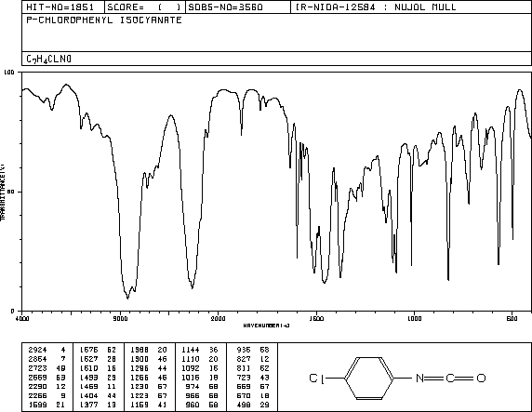Select the 827 peak value in table
532x412 pixels.
pos(244,359)
